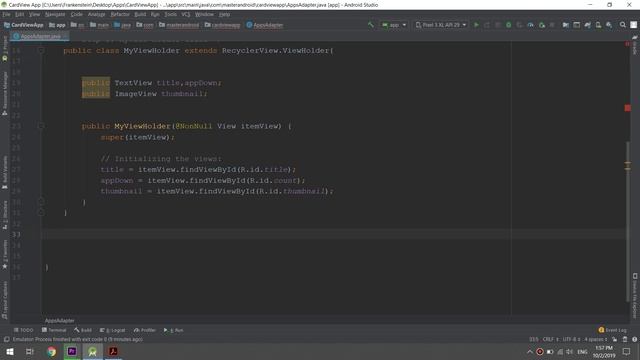Open the Analyze menu
This screenshot has height=360, width=640.
[x=97, y=14]
